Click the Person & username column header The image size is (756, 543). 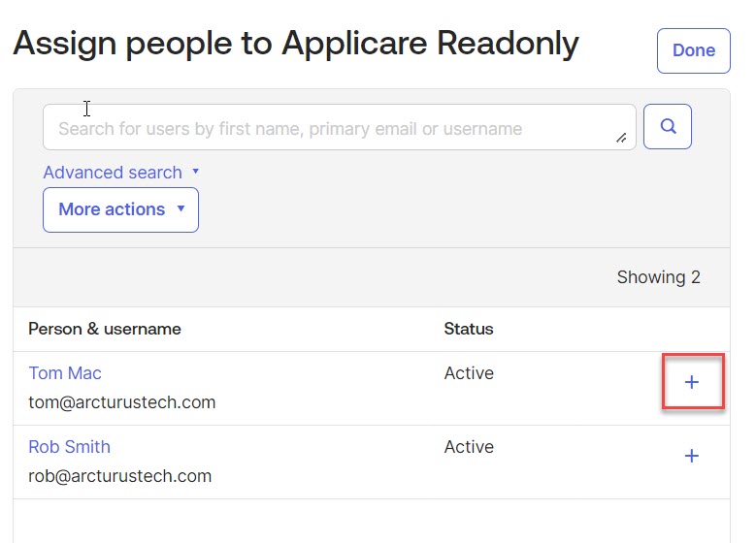tap(105, 329)
